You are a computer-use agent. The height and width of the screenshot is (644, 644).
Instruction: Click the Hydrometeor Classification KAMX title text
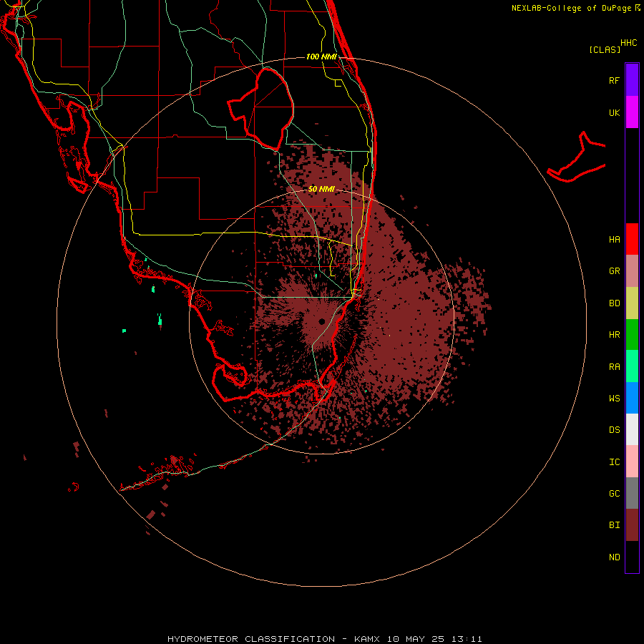(324, 639)
